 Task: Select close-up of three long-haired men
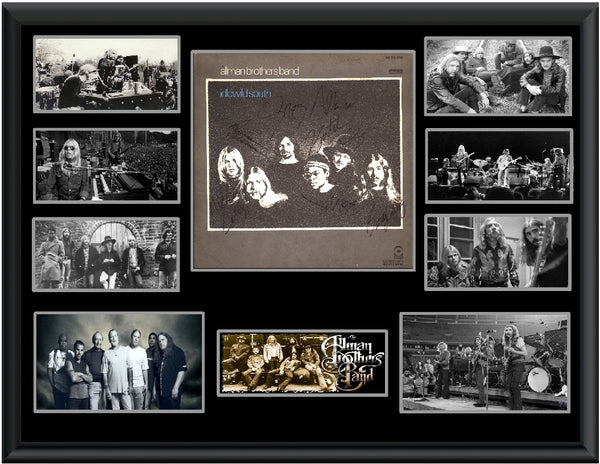498,252
